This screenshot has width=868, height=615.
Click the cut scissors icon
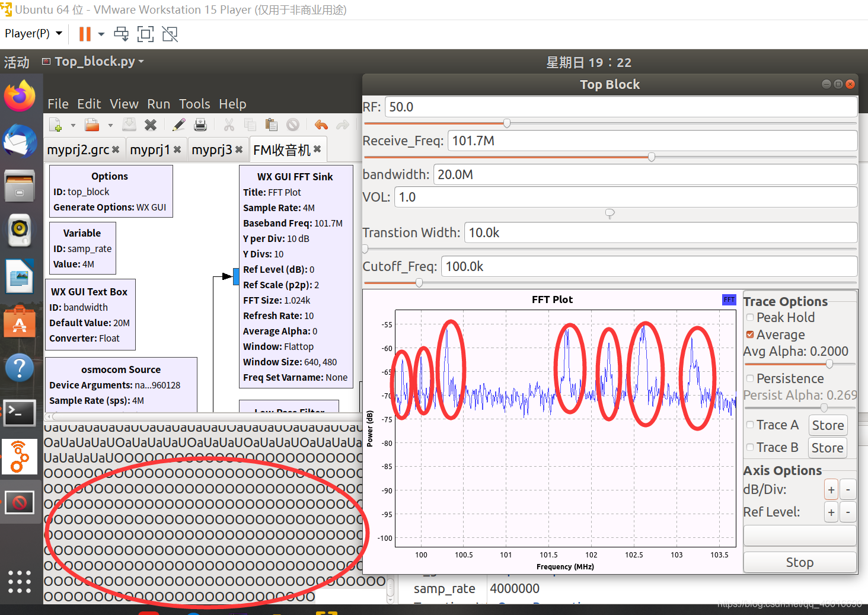coord(229,125)
